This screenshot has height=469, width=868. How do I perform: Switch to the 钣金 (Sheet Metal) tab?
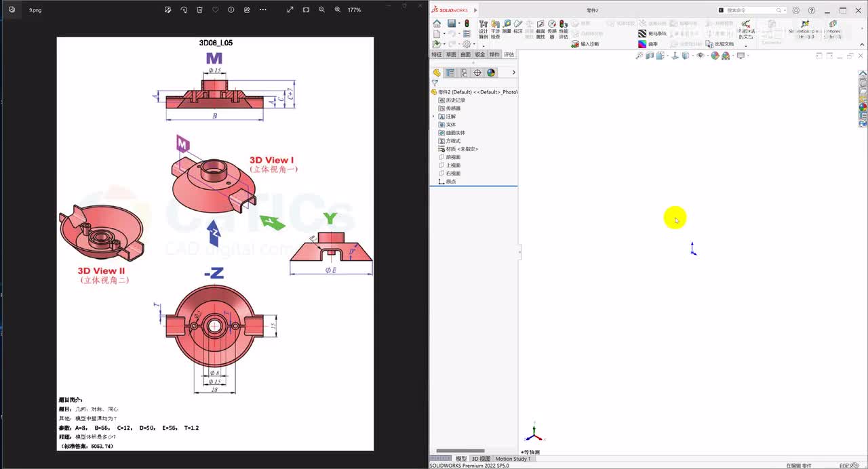coord(480,54)
